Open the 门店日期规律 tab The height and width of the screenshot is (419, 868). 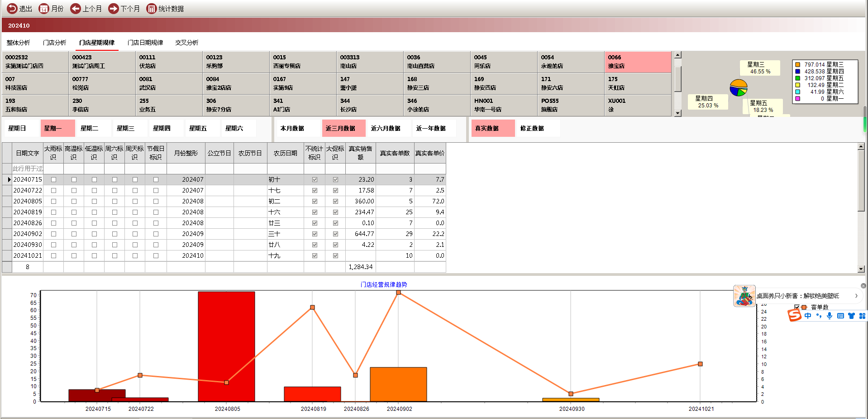point(145,43)
